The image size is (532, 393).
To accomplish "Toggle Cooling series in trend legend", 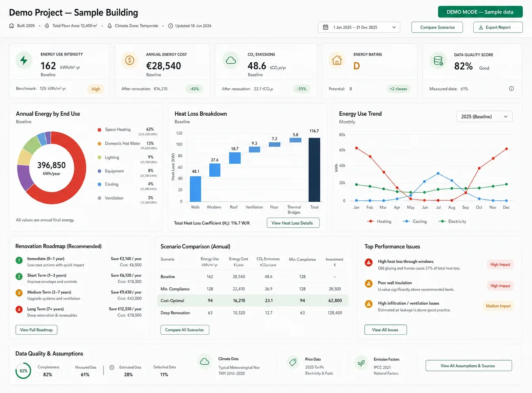I will (415, 221).
